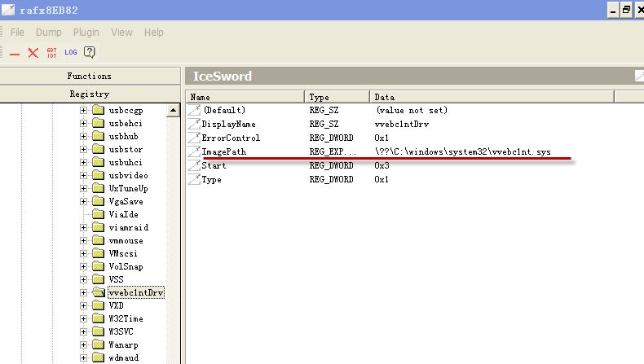Click the usbuhci folder icon
Viewport: 644px width, 364px height.
click(98, 162)
